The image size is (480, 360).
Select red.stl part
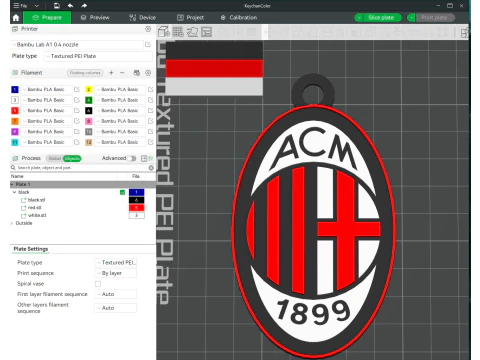click(34, 208)
